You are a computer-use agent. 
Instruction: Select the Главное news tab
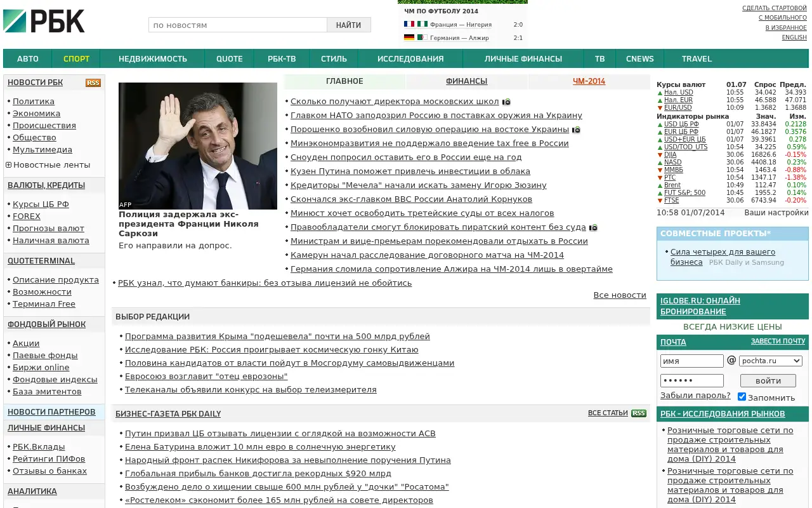pos(344,81)
